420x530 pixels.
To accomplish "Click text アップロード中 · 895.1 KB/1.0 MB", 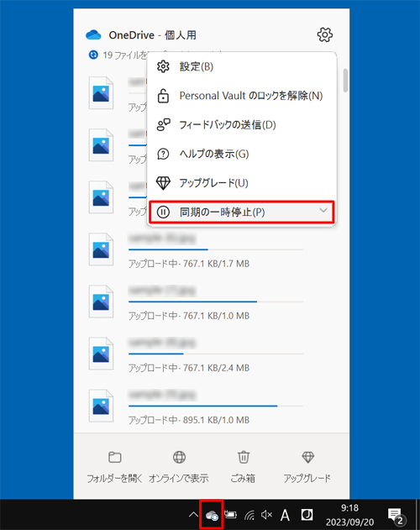I will 189,420.
